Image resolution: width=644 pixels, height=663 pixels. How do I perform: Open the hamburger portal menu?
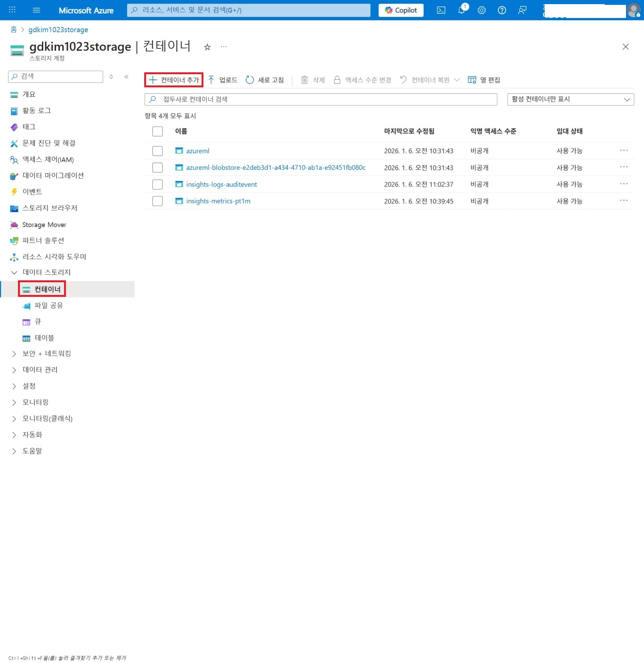(36, 10)
